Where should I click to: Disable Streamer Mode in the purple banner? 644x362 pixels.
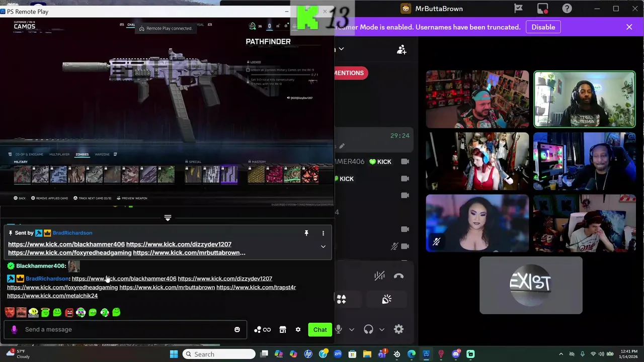pos(543,27)
